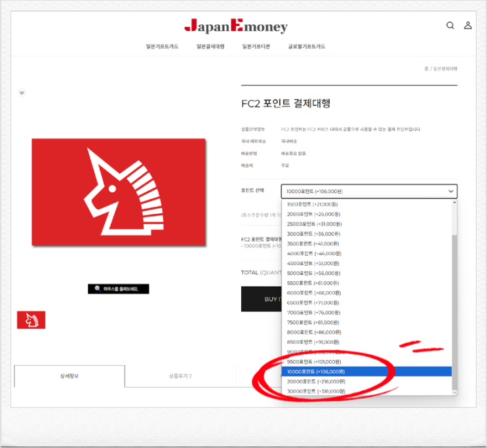Switch to the 상세정보 tab
This screenshot has width=487, height=448.
pyautogui.click(x=69, y=377)
